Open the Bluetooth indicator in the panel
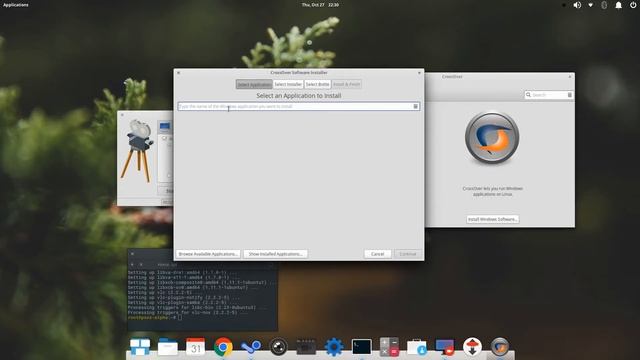The height and width of the screenshot is (360, 640). pyautogui.click(x=604, y=5)
